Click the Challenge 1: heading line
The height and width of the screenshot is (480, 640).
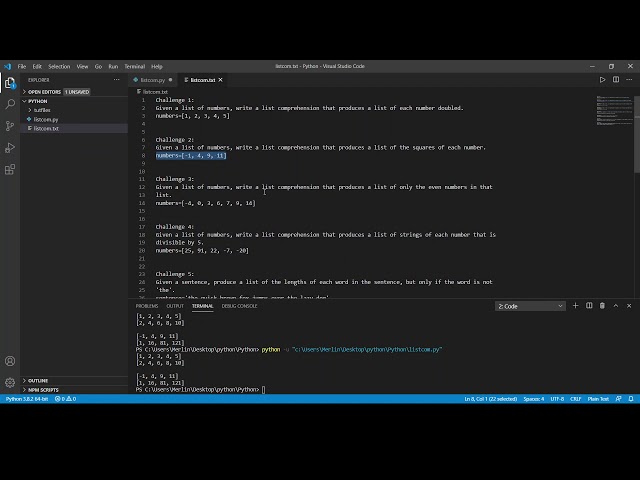(174, 100)
